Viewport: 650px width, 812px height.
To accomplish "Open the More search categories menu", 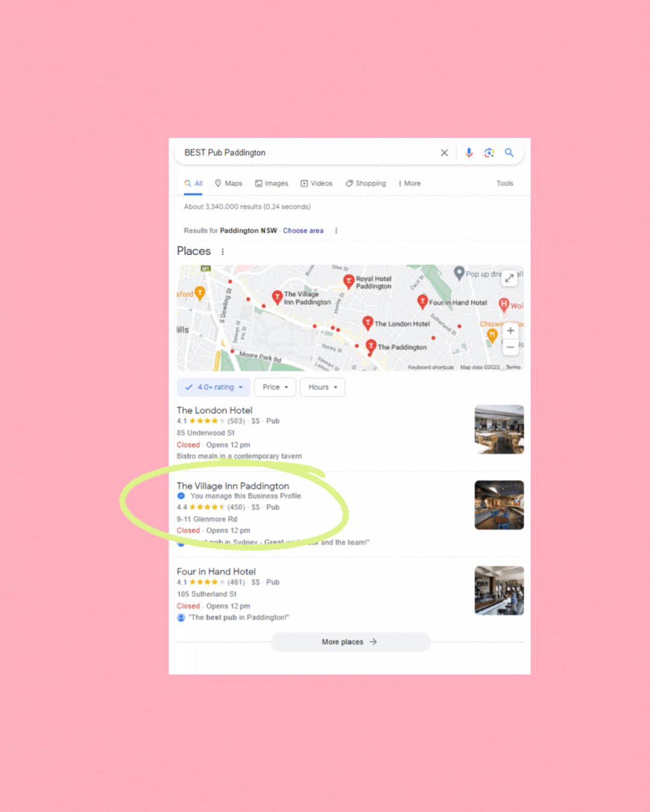I will point(409,183).
